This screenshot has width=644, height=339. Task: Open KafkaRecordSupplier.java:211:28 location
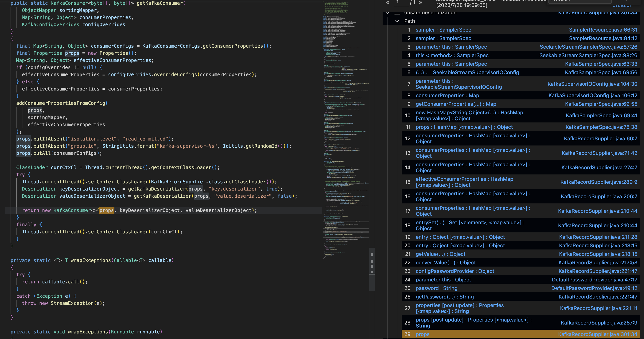tap(598, 237)
